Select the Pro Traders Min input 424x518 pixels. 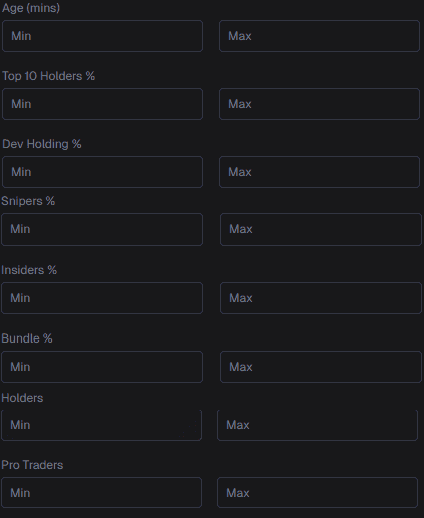pos(101,493)
